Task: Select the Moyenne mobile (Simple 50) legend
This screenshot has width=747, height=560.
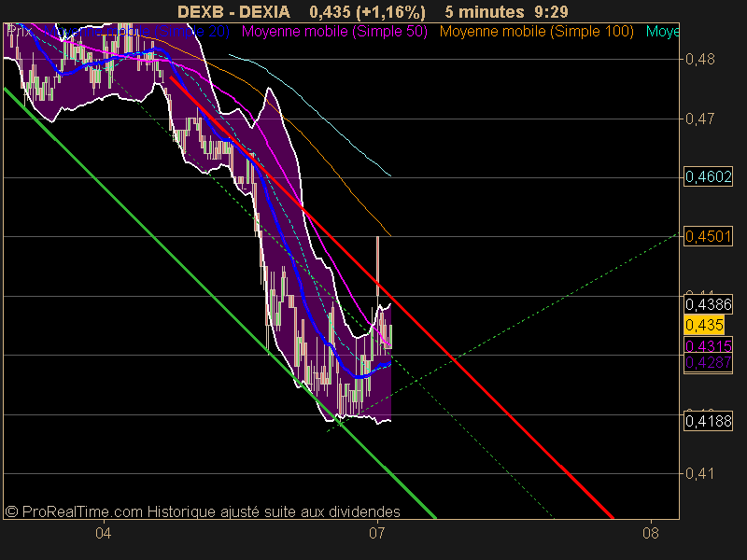Action: point(334,32)
